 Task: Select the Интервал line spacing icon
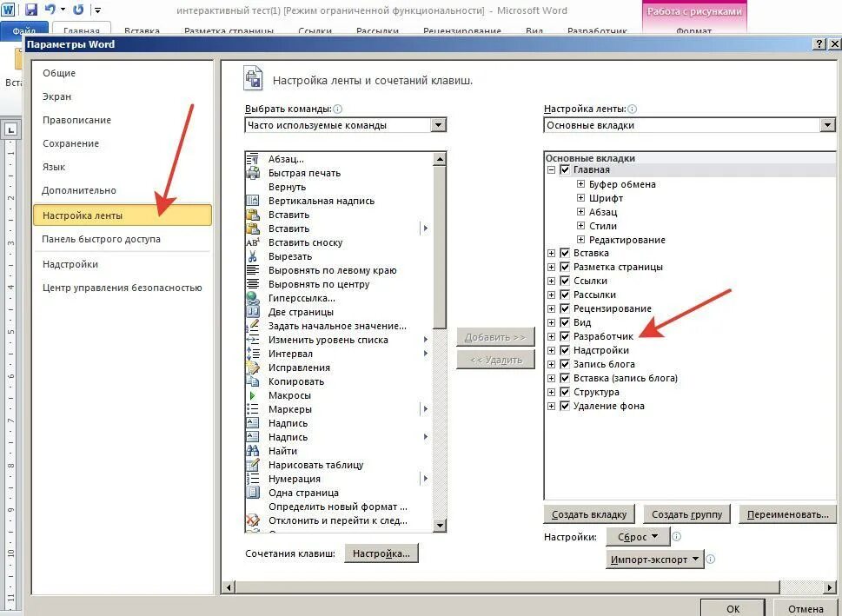click(252, 354)
